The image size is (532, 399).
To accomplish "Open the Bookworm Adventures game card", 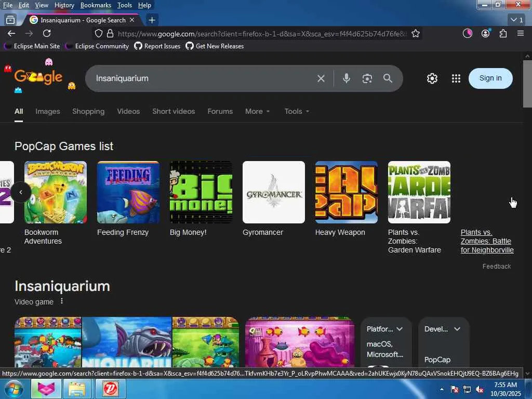I will [55, 203].
